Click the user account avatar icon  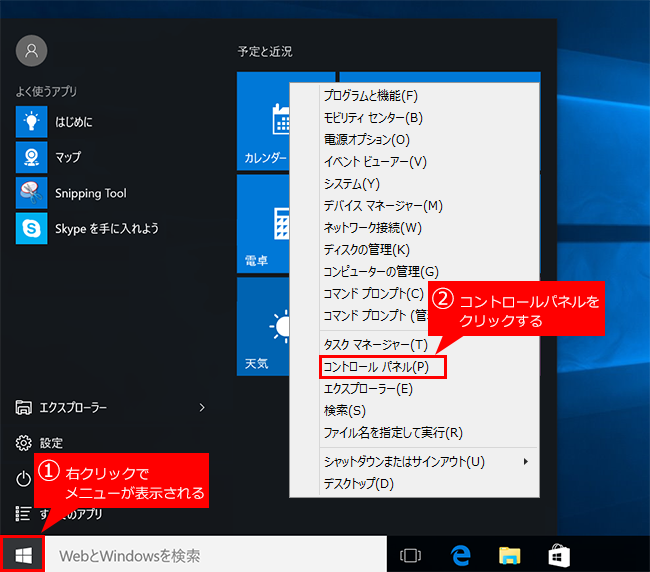(x=31, y=51)
